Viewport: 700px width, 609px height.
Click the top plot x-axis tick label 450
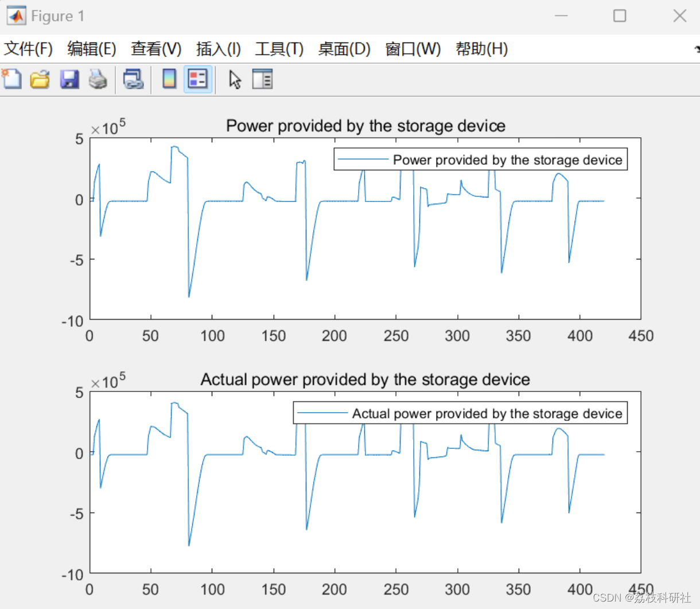pos(641,336)
